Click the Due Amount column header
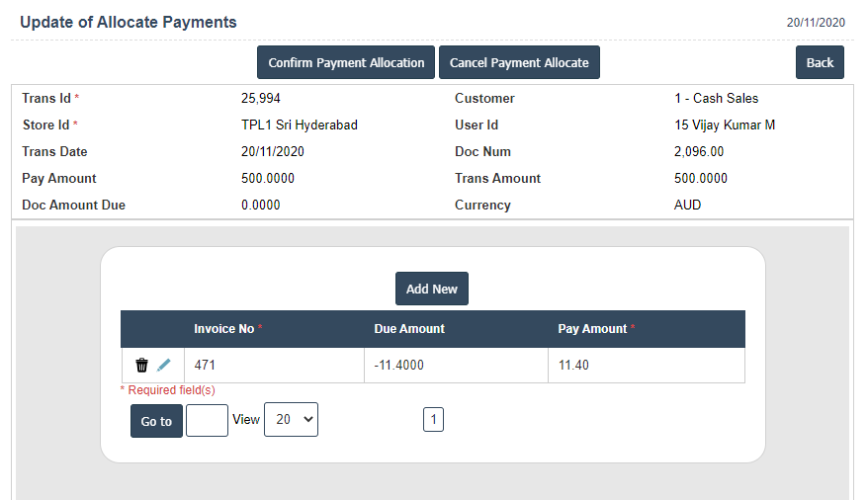The image size is (868, 500). [409, 329]
